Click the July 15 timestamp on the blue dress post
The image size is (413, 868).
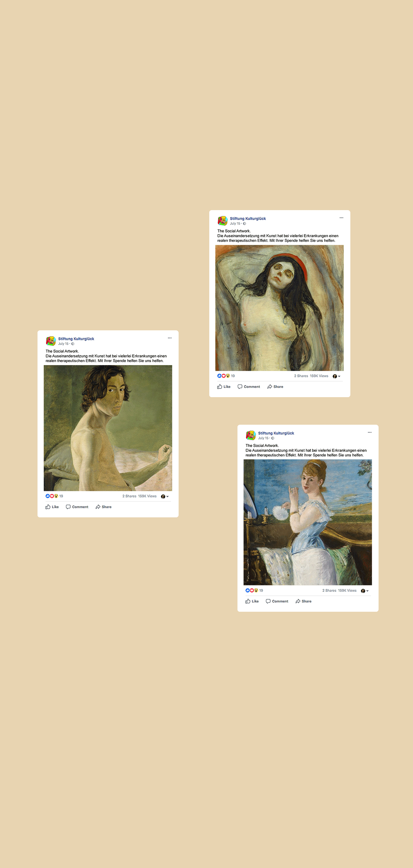(x=263, y=438)
